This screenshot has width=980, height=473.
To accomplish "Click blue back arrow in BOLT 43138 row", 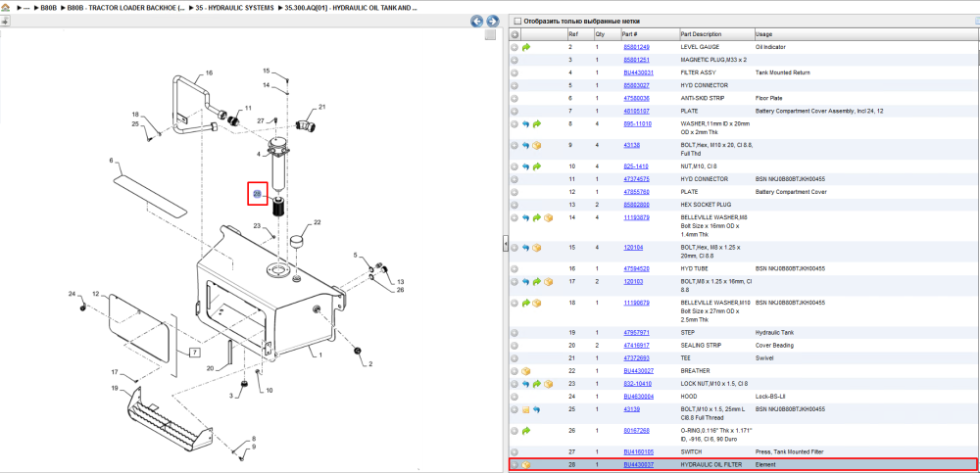I will 525,146.
